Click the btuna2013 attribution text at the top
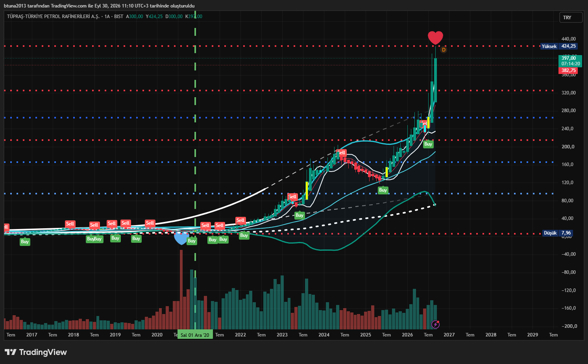The height and width of the screenshot is (364, 588). point(99,6)
